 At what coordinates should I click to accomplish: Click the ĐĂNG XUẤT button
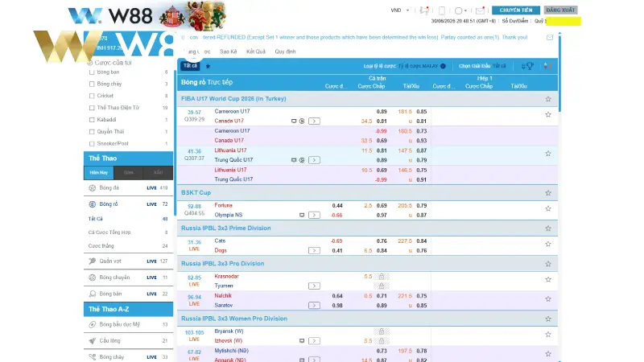[x=560, y=10]
